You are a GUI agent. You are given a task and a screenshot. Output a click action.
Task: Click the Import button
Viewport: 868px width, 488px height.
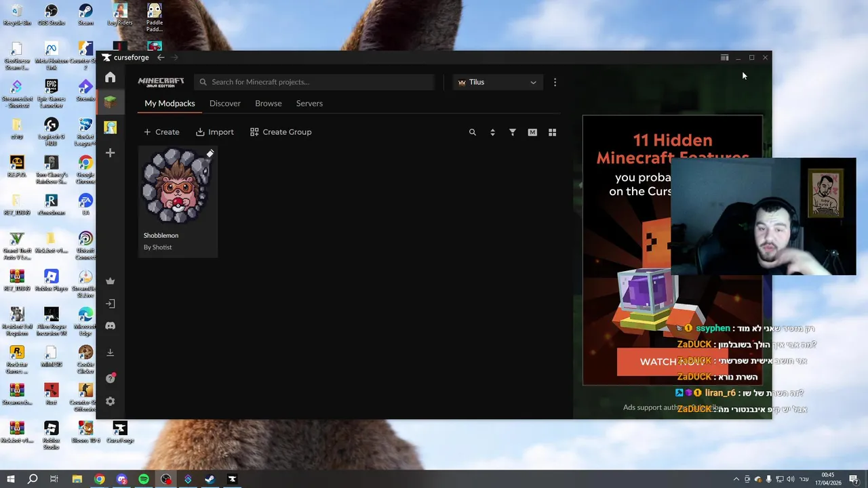[215, 132]
